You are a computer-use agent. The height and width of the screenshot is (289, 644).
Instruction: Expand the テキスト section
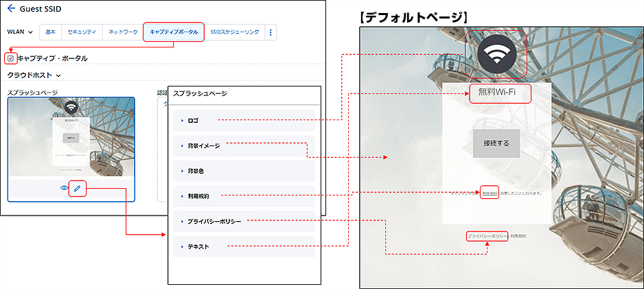[x=244, y=246]
